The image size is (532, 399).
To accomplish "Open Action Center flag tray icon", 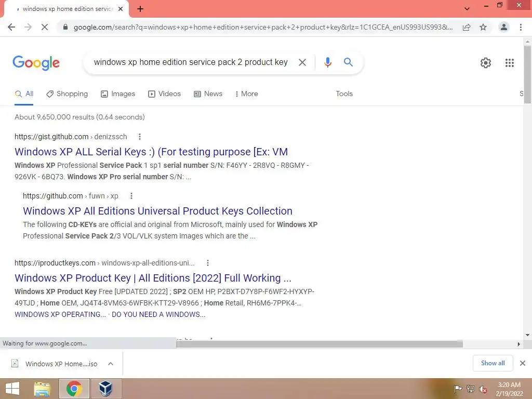I will pyautogui.click(x=458, y=389).
